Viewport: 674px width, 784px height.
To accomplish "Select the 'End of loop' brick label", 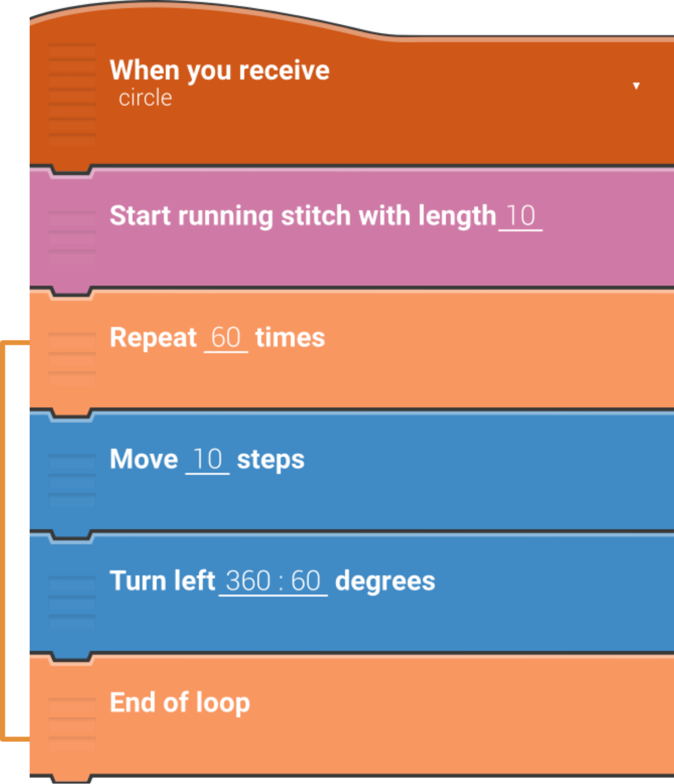I will point(180,703).
